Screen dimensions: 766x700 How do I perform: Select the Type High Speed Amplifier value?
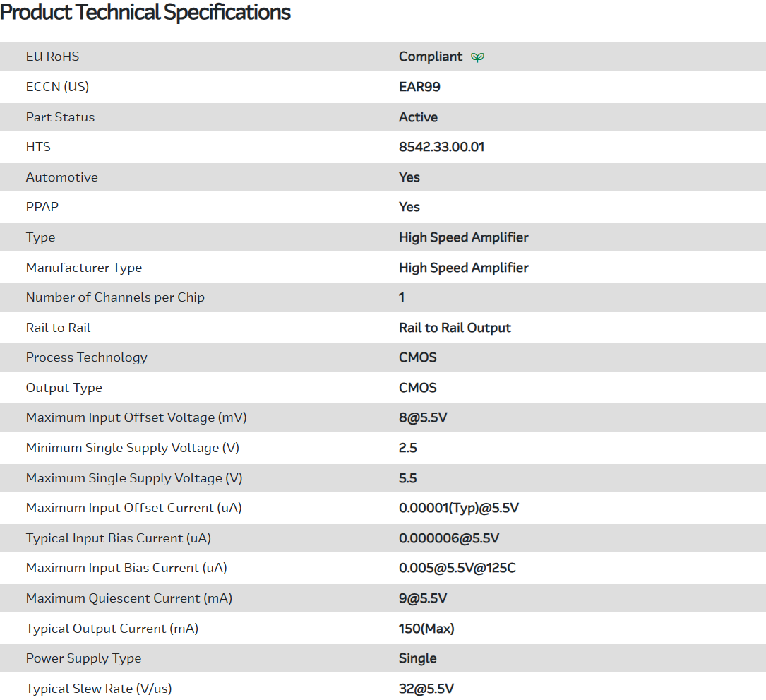point(463,237)
